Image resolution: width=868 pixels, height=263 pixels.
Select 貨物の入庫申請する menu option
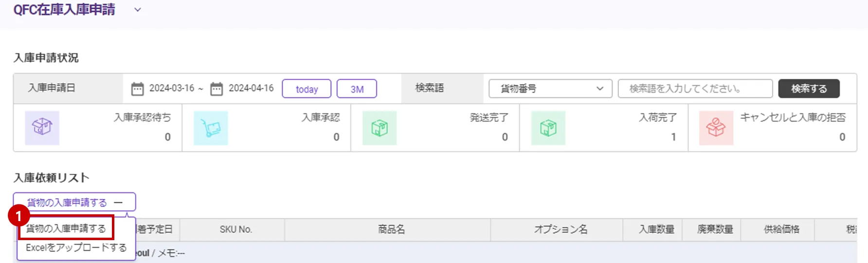[x=66, y=228]
